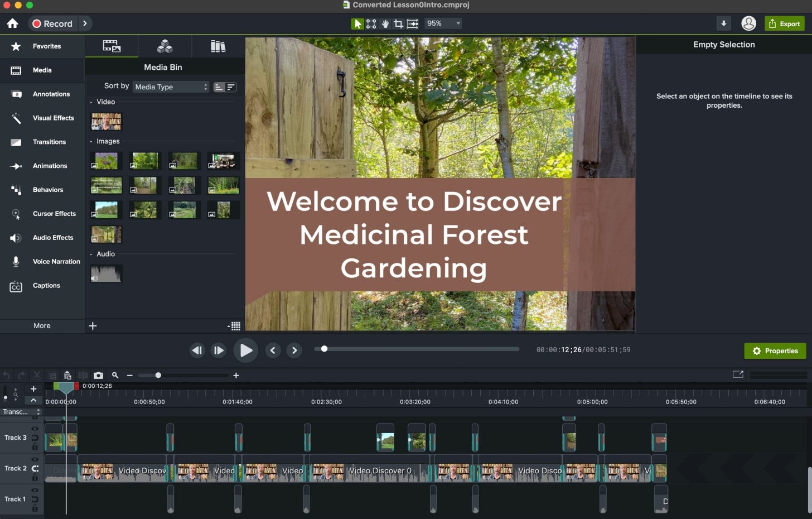812x519 pixels.
Task: Open Cursor Effects in the sidebar
Action: pyautogui.click(x=42, y=214)
